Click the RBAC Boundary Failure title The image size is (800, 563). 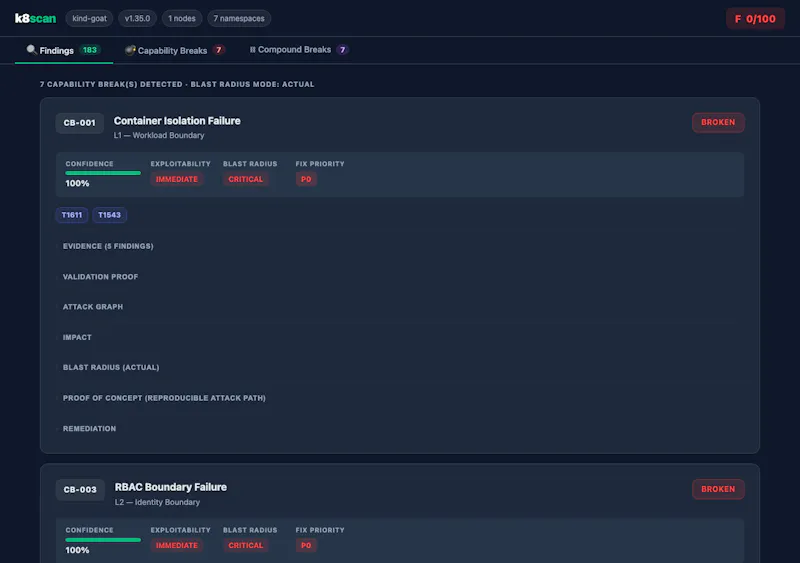pyautogui.click(x=170, y=487)
